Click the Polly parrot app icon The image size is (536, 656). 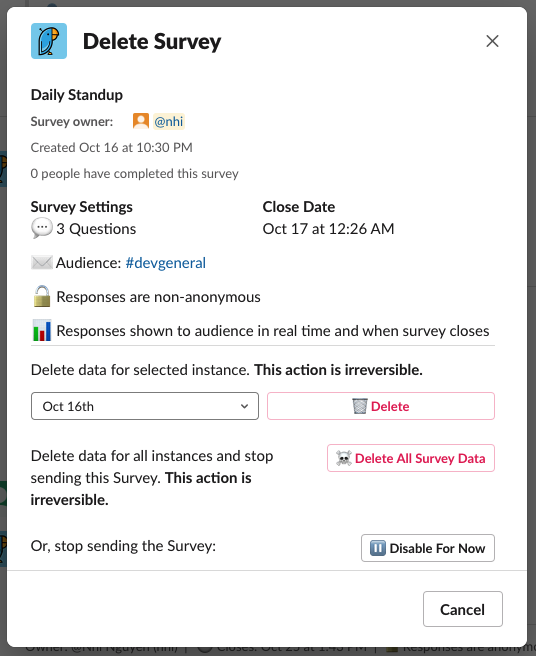(49, 41)
